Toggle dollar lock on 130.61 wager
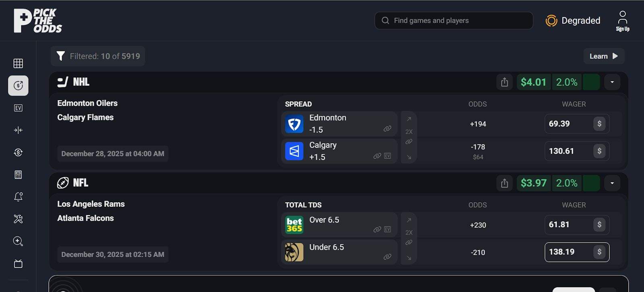This screenshot has width=644, height=292. (x=599, y=151)
